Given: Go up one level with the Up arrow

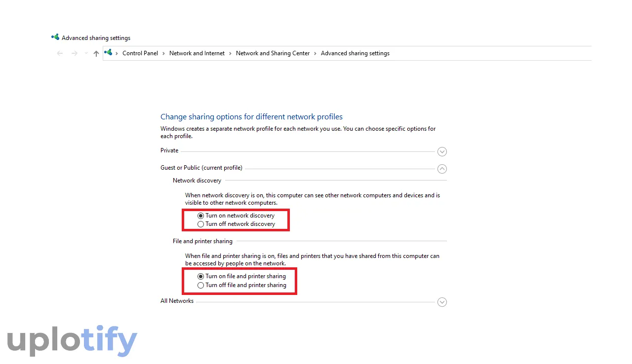Looking at the screenshot, I should [96, 53].
